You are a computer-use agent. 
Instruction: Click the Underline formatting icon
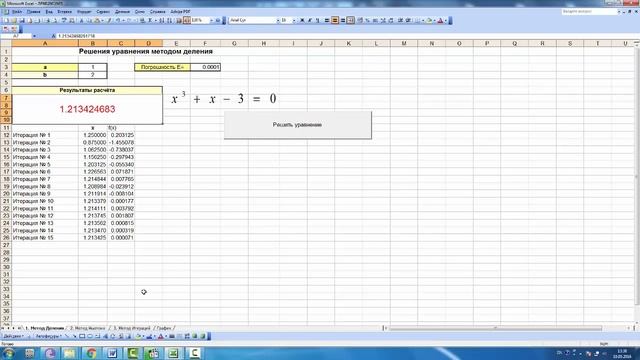click(x=318, y=20)
